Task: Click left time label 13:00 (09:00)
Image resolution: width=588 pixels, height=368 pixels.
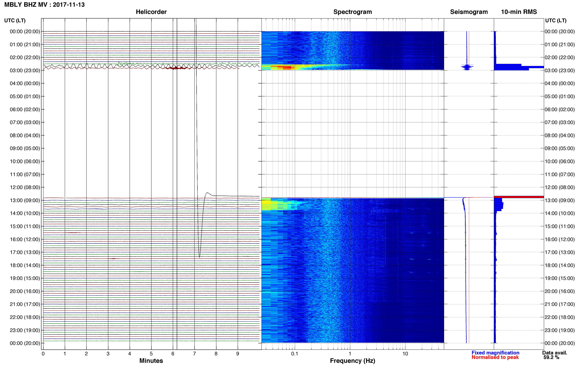Action: tap(25, 200)
